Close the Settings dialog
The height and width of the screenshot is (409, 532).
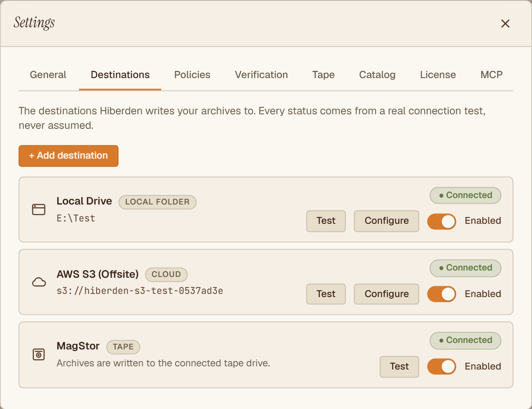click(x=505, y=23)
